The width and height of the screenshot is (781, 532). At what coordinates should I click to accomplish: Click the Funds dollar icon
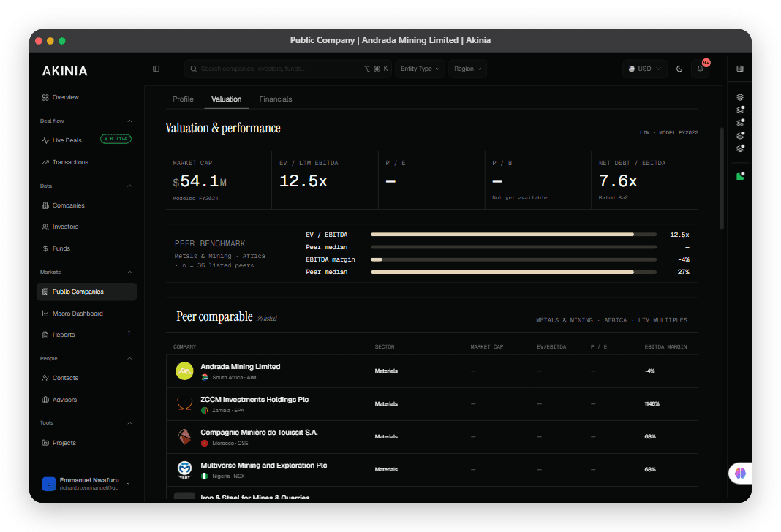pos(45,248)
